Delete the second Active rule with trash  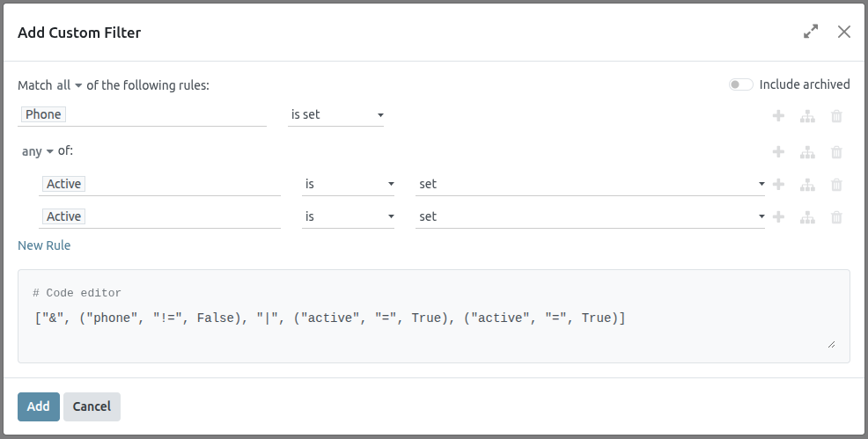pos(836,217)
